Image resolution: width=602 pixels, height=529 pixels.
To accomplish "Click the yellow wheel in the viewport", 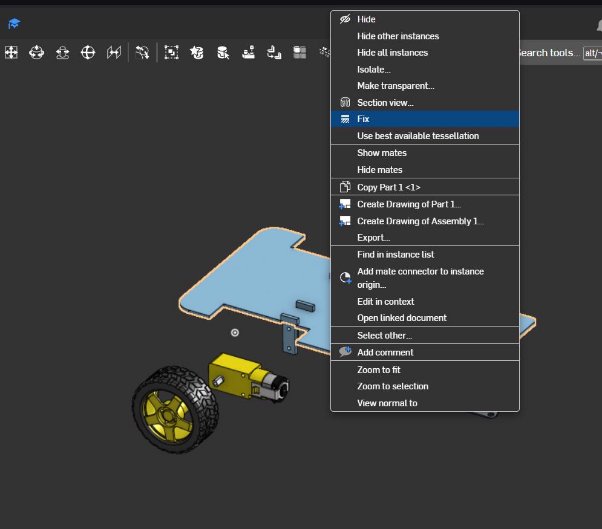I will pyautogui.click(x=175, y=409).
